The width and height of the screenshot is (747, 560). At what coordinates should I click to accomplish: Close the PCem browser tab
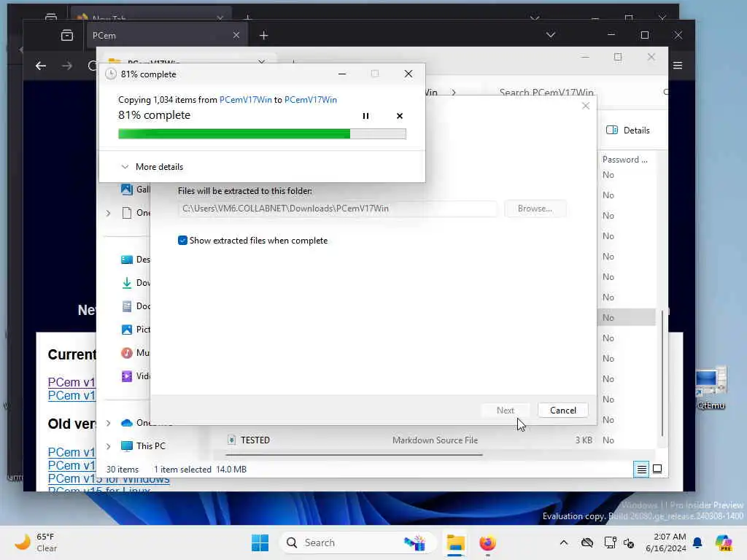tap(236, 35)
